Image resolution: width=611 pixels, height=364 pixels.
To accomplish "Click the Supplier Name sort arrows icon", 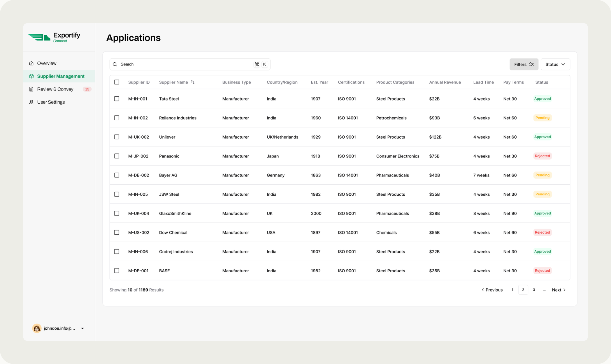I will coord(193,82).
